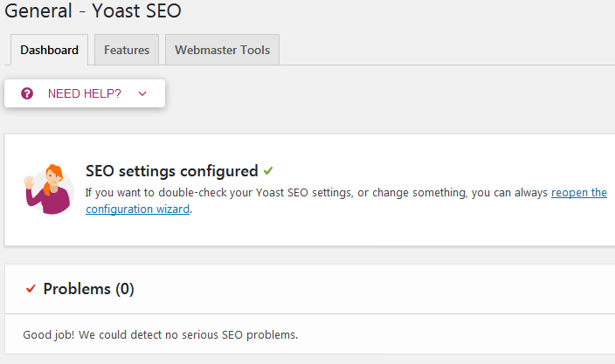Click the SEO settings configured heading

[172, 171]
